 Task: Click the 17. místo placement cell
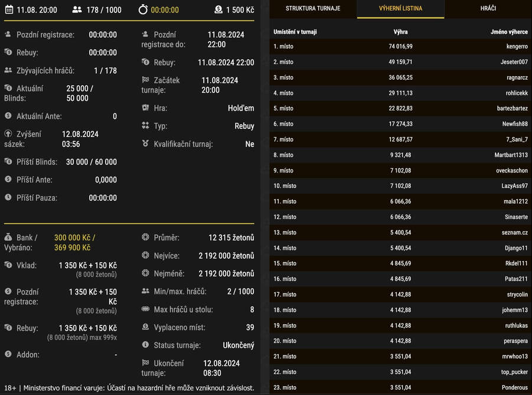pyautogui.click(x=285, y=295)
